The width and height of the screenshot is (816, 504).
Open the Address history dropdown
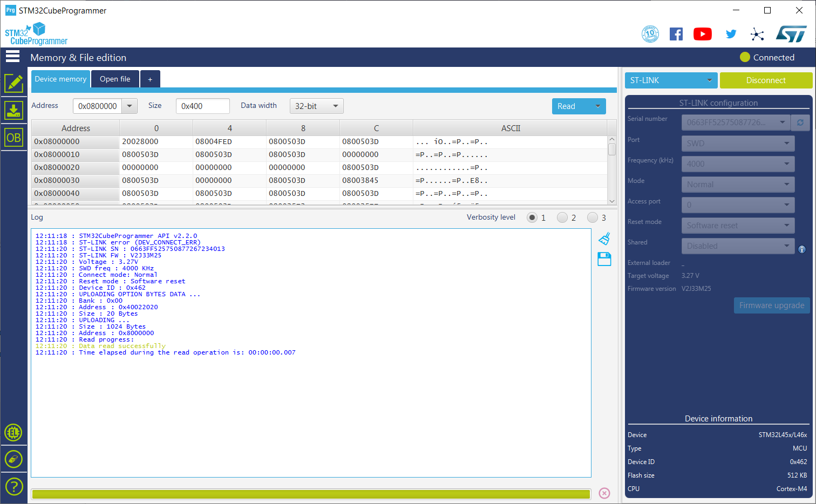click(x=130, y=106)
